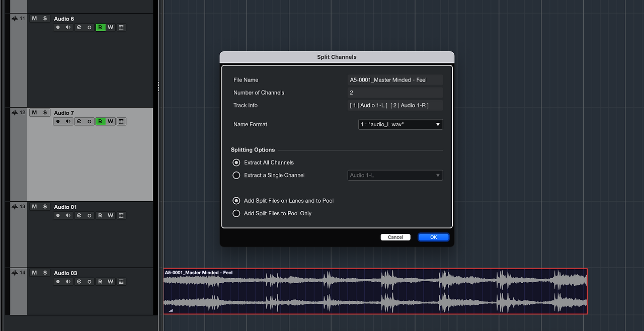Select Extract All Channels option
Image resolution: width=644 pixels, height=331 pixels.
(236, 162)
